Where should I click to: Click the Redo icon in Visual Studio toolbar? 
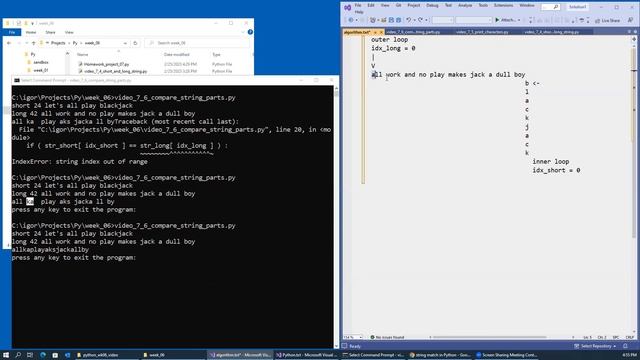tap(420, 20)
